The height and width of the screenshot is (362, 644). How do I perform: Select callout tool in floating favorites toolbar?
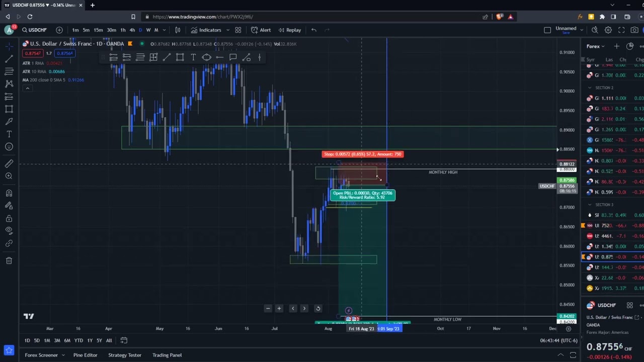coord(233,57)
